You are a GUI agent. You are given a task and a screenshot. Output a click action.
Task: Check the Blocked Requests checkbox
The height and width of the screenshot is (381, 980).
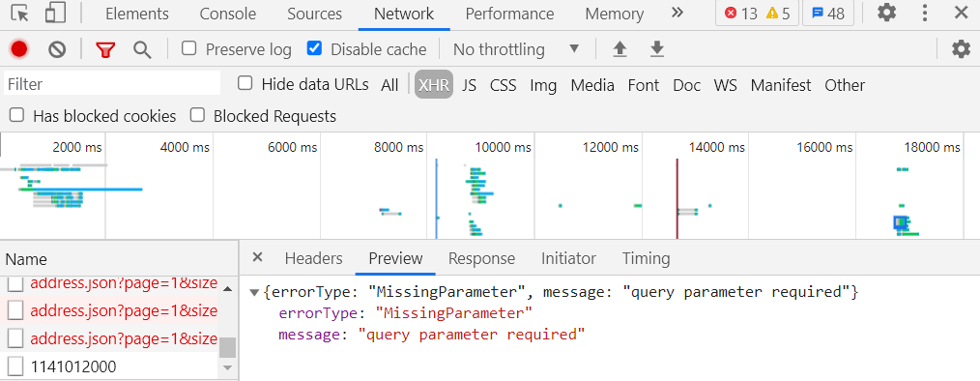point(197,114)
